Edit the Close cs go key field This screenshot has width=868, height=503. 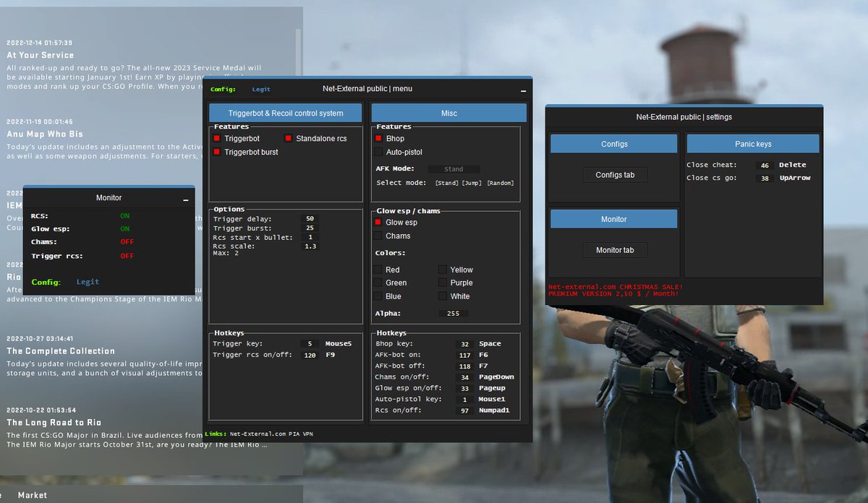[x=765, y=178]
